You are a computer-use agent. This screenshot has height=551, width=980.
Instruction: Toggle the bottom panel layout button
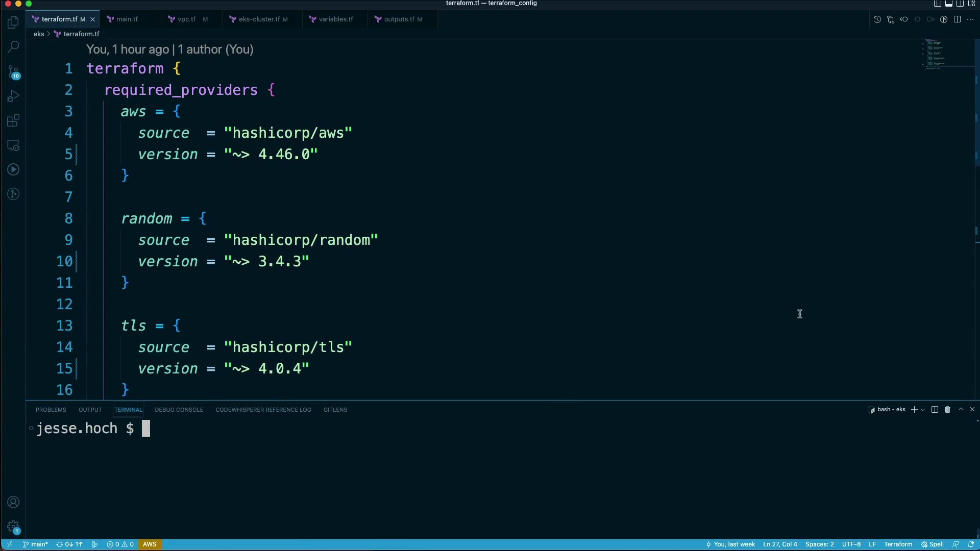click(949, 4)
